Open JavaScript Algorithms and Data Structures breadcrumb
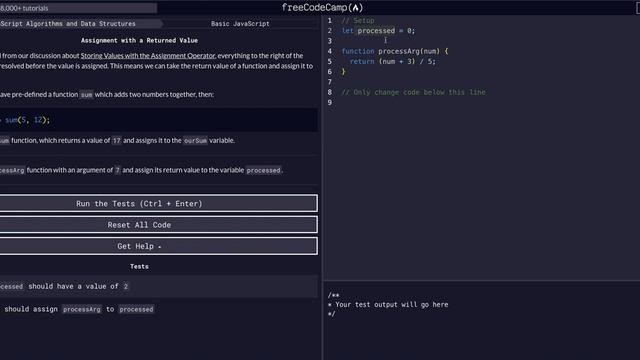The image size is (640, 360). point(68,24)
